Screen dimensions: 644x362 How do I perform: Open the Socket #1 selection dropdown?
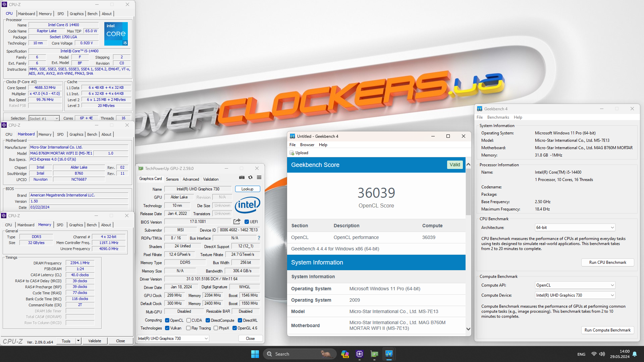pos(44,118)
